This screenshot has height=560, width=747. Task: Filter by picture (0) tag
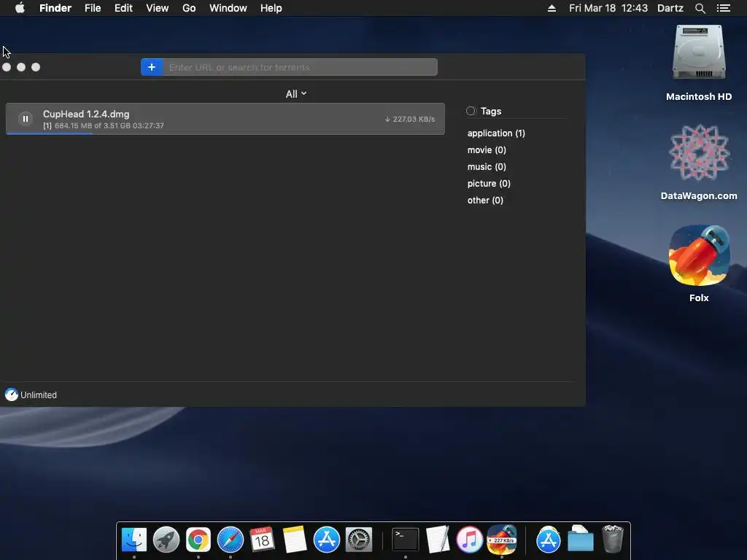[489, 183]
